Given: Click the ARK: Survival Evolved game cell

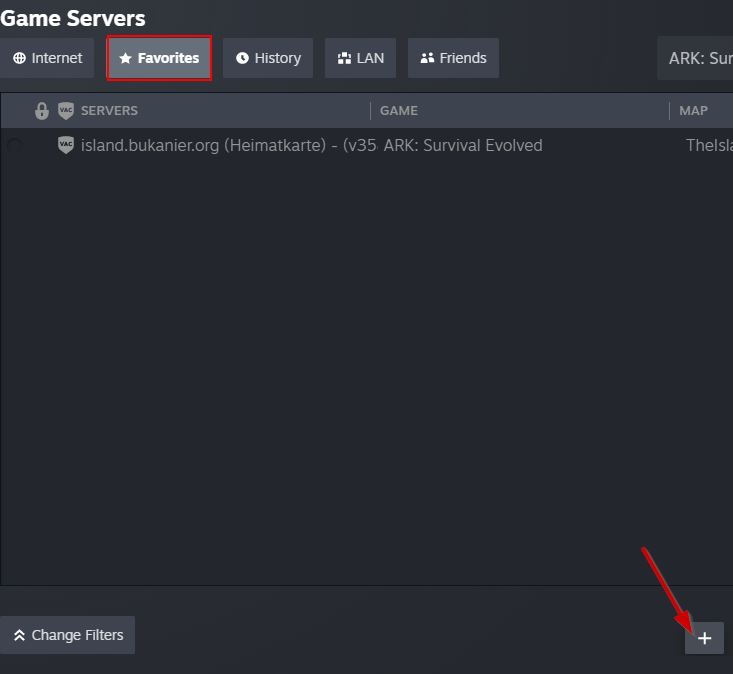Looking at the screenshot, I should (x=463, y=145).
